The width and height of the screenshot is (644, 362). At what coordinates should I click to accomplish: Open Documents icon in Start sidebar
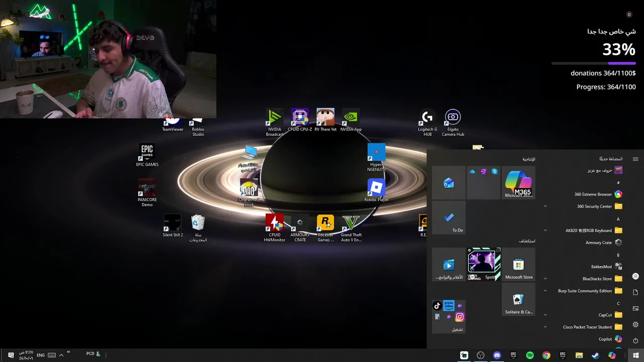pos(635,292)
